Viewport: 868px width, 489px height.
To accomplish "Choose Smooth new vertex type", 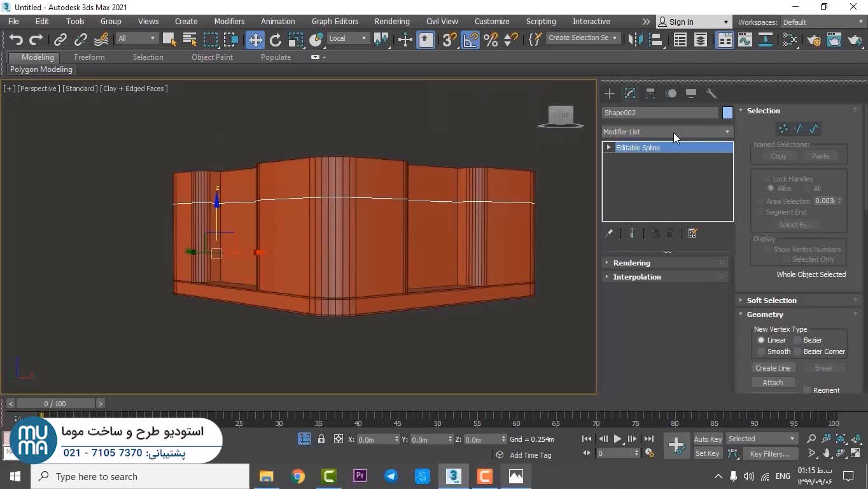I will [x=761, y=351].
